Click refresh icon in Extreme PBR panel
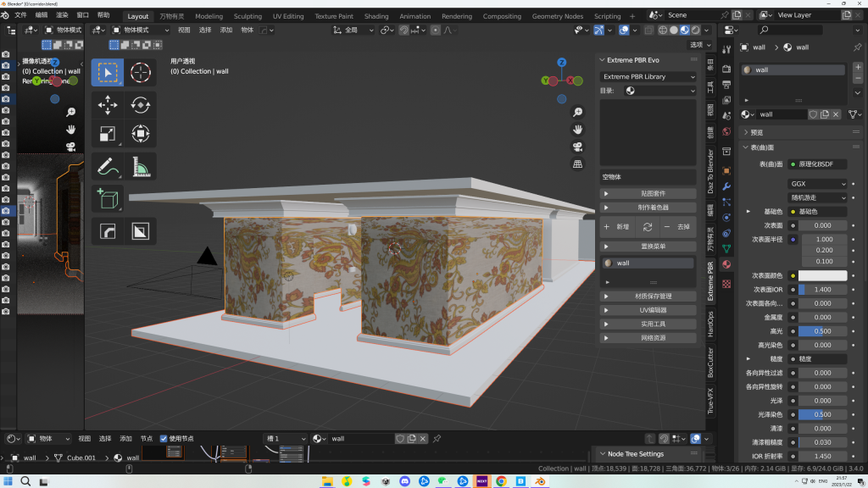The width and height of the screenshot is (868, 488). click(x=647, y=227)
